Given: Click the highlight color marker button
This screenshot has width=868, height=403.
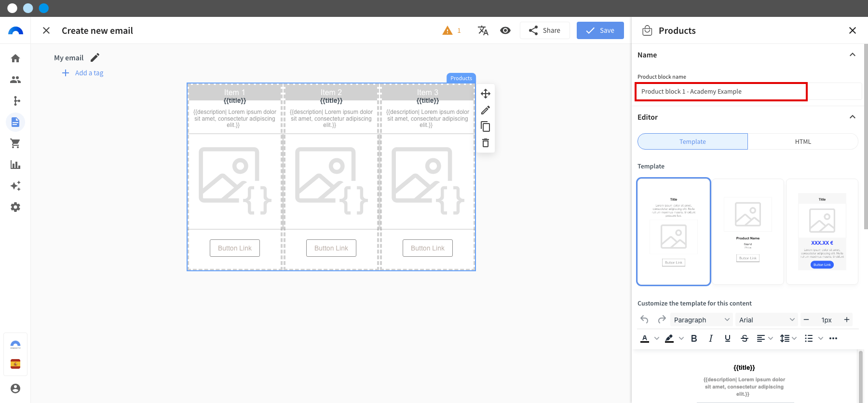Looking at the screenshot, I should click(x=669, y=338).
